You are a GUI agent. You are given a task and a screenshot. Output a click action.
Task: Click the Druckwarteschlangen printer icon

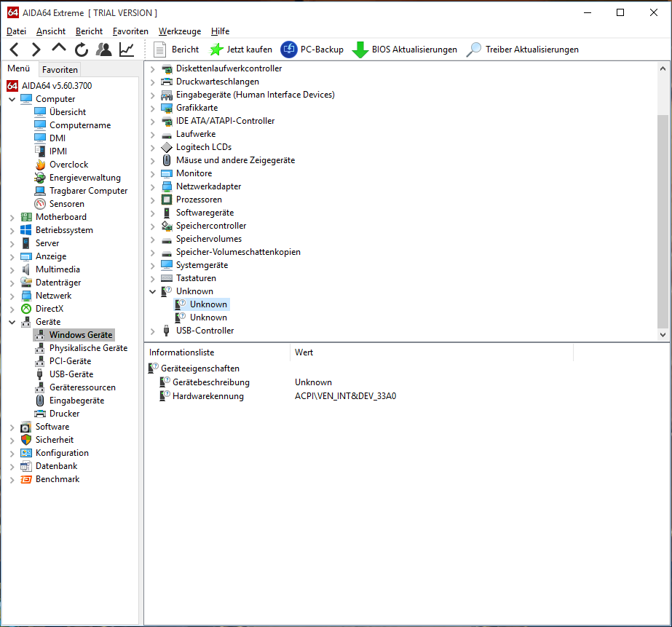(167, 82)
